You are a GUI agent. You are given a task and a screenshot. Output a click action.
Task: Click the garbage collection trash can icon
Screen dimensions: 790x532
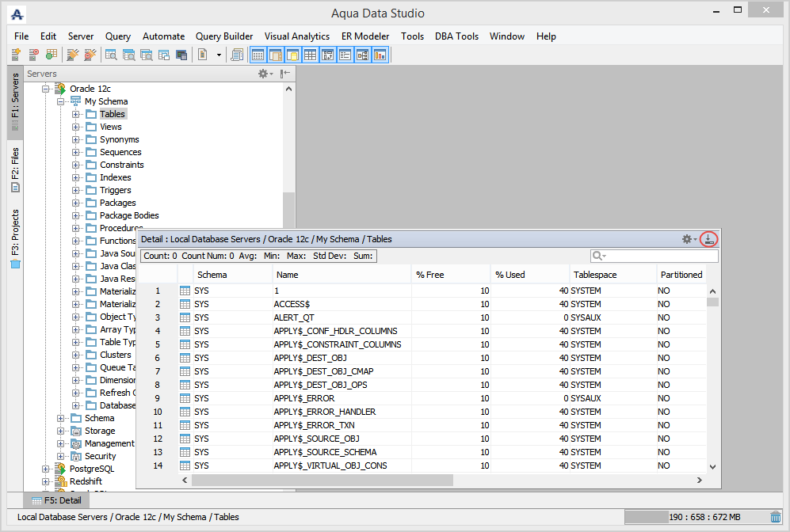pos(775,517)
